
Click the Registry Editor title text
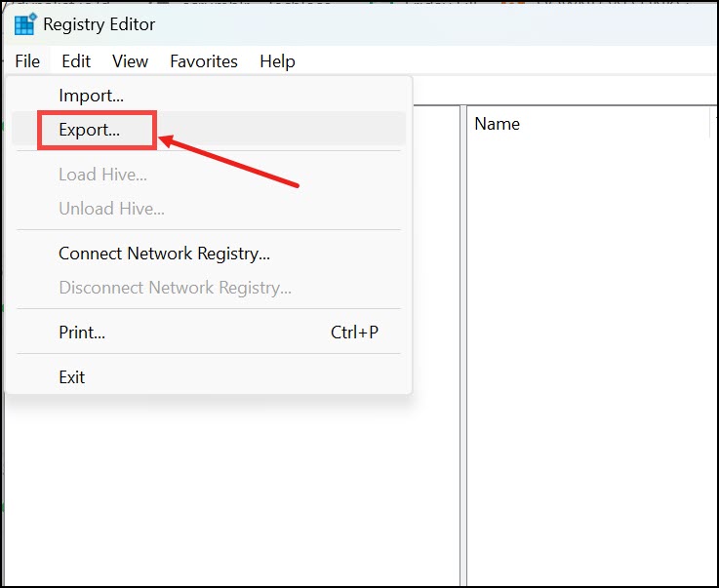100,24
